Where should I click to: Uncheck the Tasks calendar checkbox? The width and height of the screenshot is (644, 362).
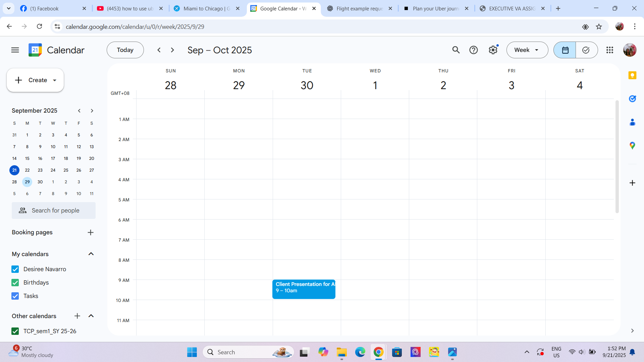pos(15,296)
